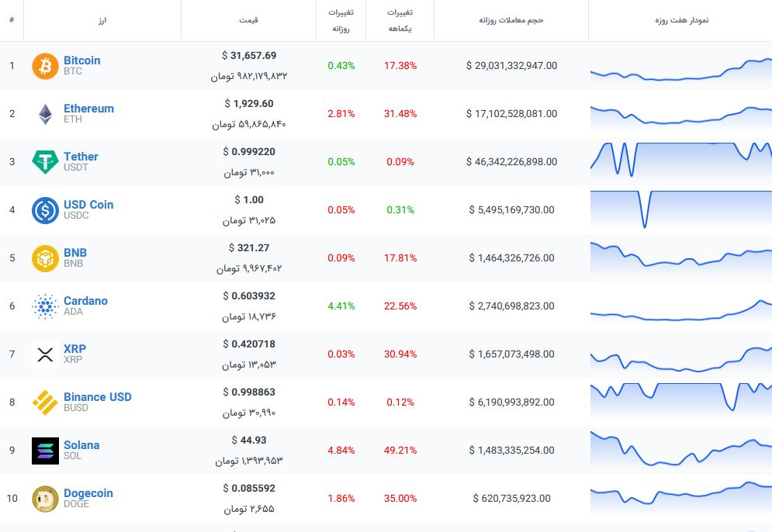This screenshot has width=772, height=532.
Task: Click Bitcoin daily change 0.43%
Action: click(341, 66)
